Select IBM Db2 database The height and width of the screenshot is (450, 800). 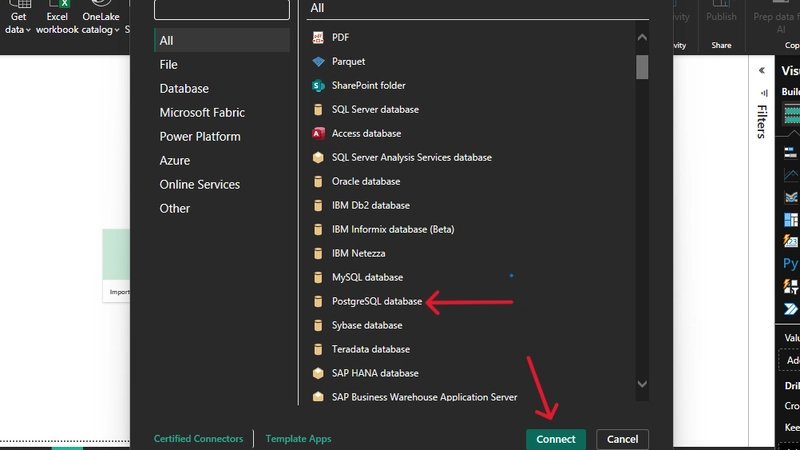[x=370, y=205]
